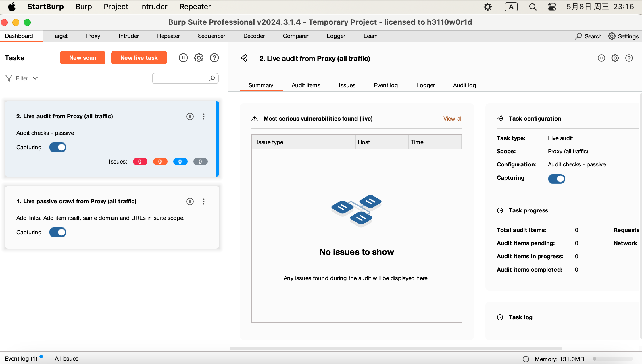Open more options for Live passive crawl task
This screenshot has height=364, width=642.
203,202
